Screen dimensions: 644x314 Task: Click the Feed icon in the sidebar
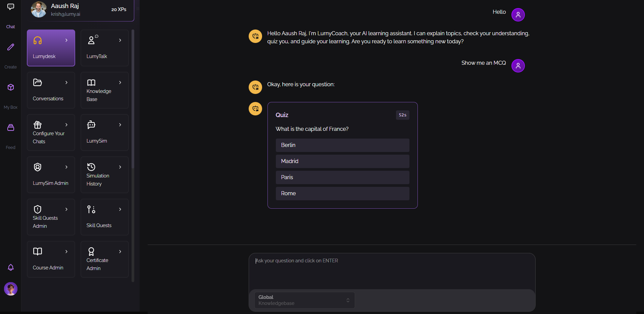pos(10,127)
